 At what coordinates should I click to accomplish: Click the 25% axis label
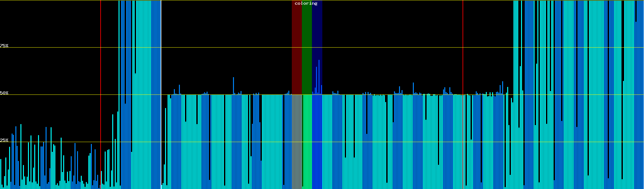4,140
